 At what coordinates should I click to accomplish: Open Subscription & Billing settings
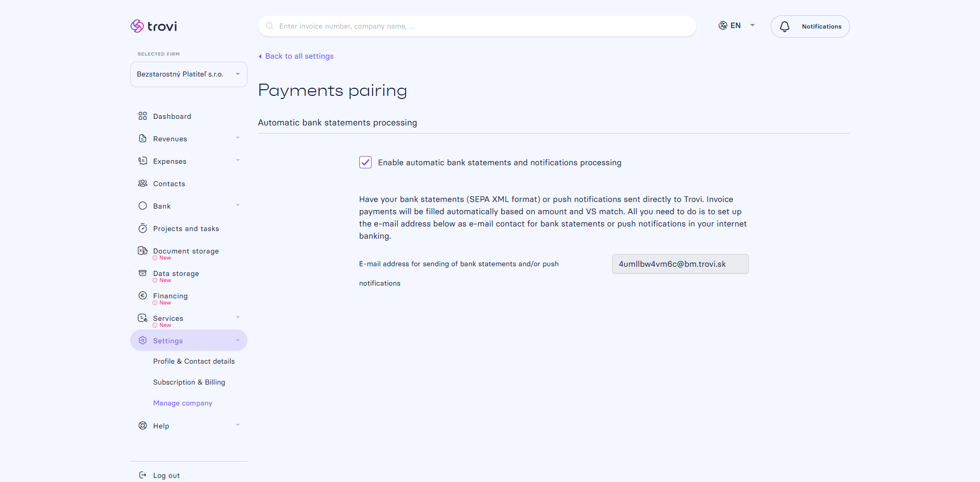point(189,382)
